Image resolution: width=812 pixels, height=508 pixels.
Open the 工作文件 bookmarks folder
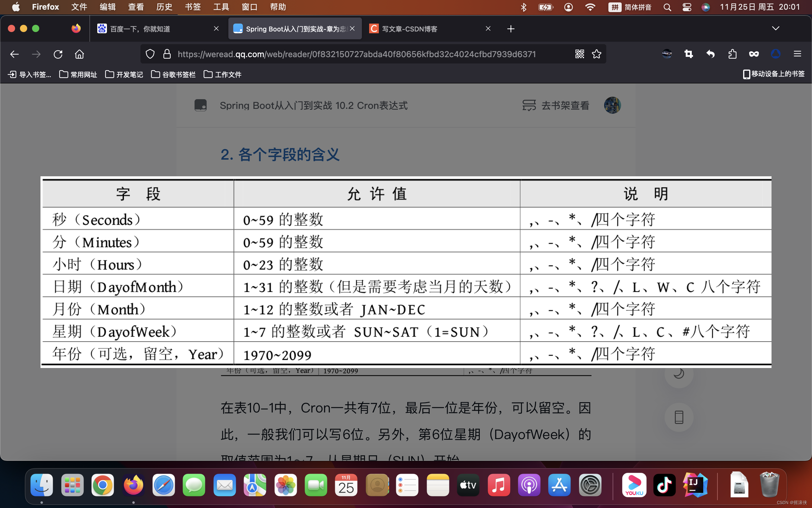point(222,74)
